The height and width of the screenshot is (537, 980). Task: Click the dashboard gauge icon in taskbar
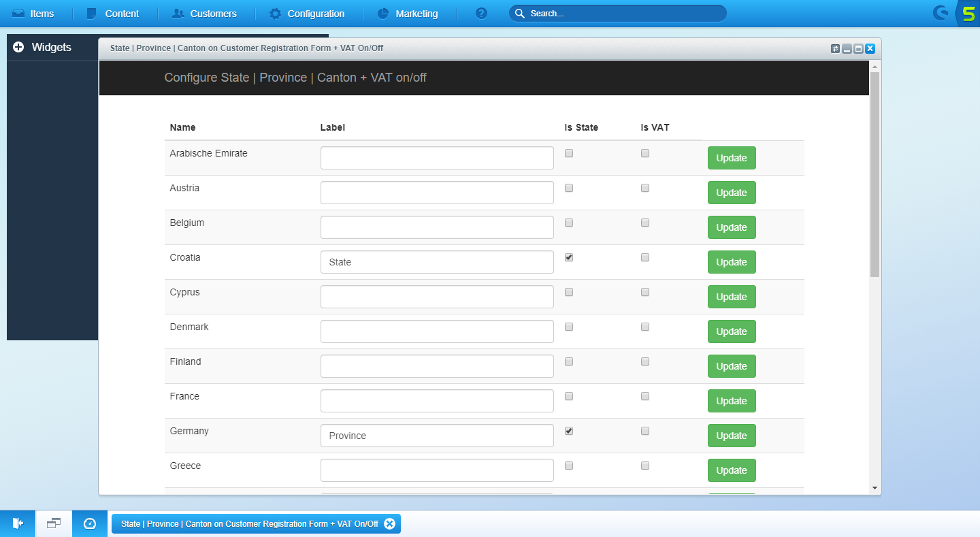click(90, 523)
